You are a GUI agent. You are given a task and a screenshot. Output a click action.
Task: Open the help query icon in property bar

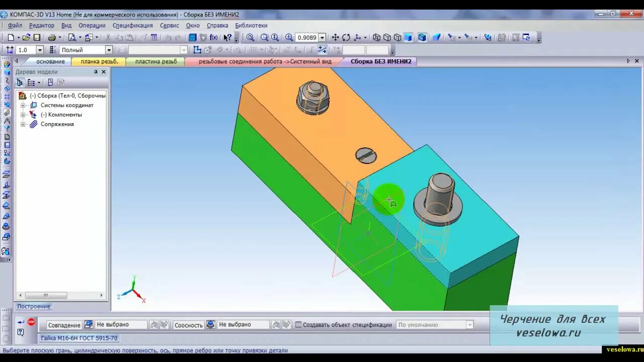[x=21, y=332]
